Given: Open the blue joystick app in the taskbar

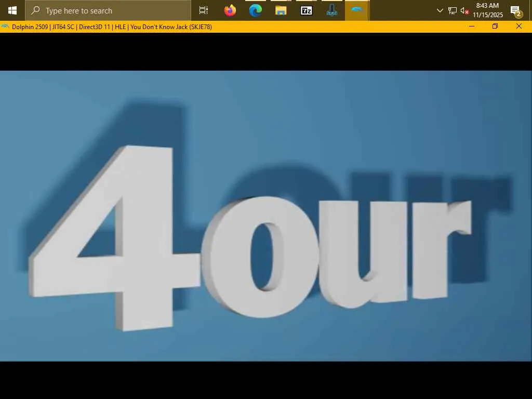Looking at the screenshot, I should (x=332, y=10).
